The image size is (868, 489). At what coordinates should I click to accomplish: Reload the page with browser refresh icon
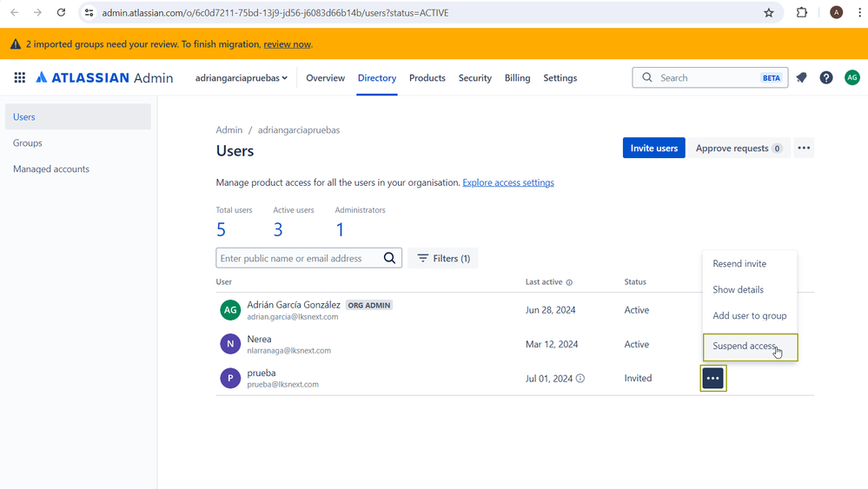[x=61, y=13]
